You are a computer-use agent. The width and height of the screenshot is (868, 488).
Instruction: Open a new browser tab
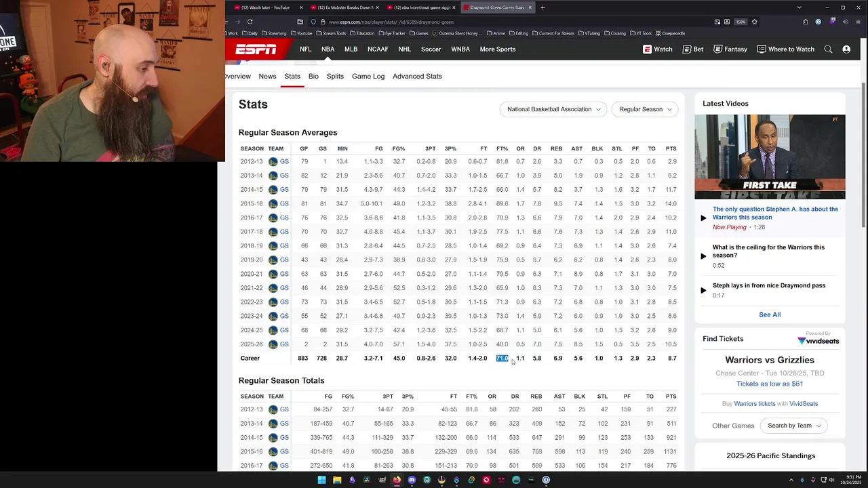tap(542, 7)
